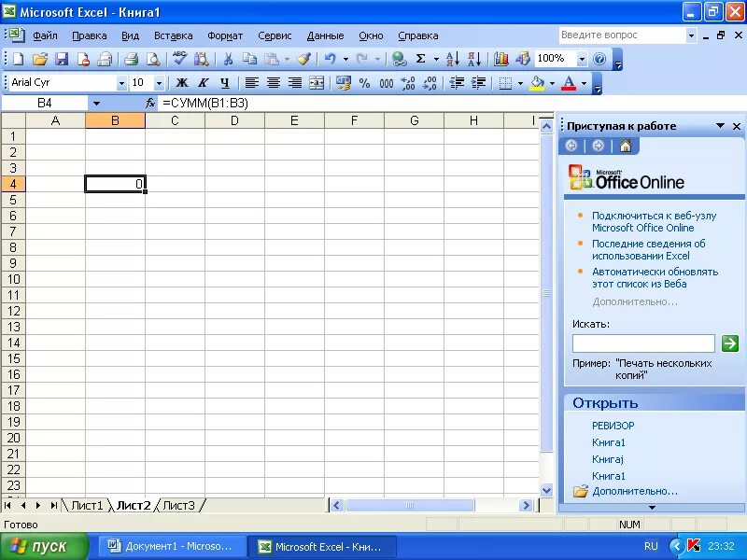Open the Вставка menu
This screenshot has width=747, height=560.
click(174, 35)
